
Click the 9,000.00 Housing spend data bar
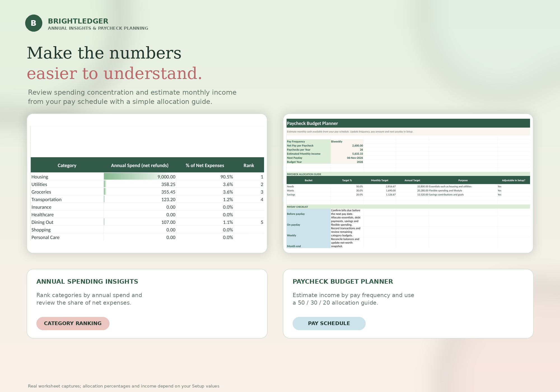coord(140,177)
